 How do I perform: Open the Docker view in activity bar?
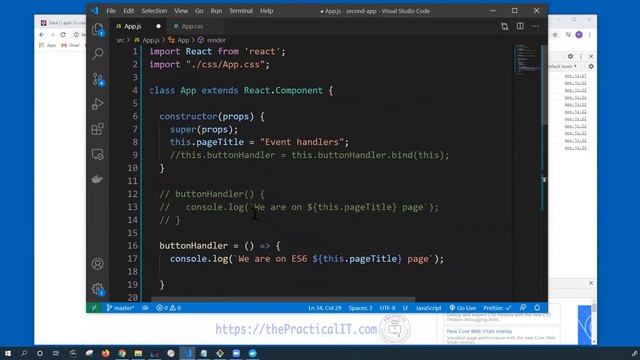tap(98, 179)
